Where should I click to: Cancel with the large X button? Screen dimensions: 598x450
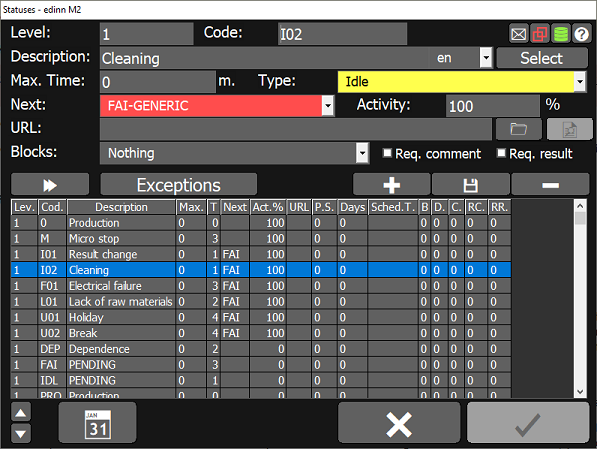coord(399,423)
